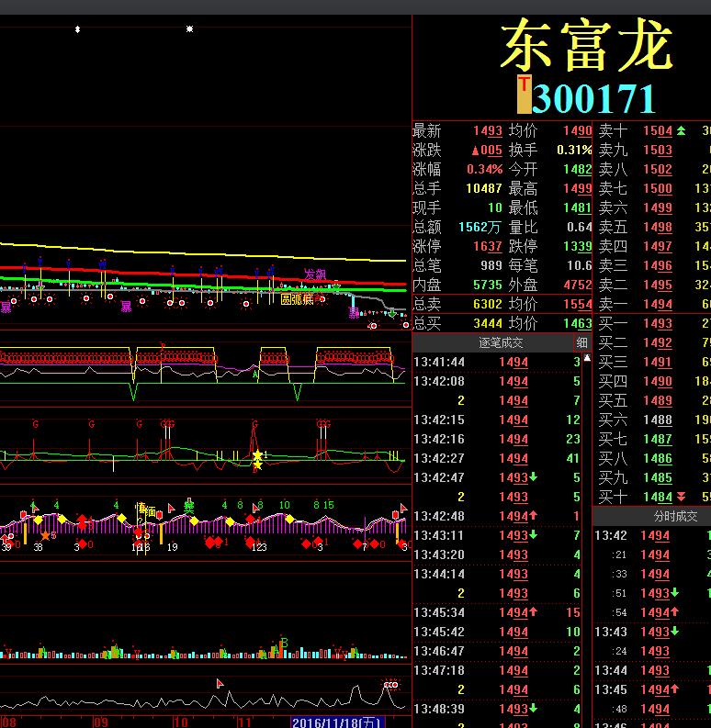Select the :51 row in 分时成交 list
The height and width of the screenshot is (728, 711).
tap(652, 593)
